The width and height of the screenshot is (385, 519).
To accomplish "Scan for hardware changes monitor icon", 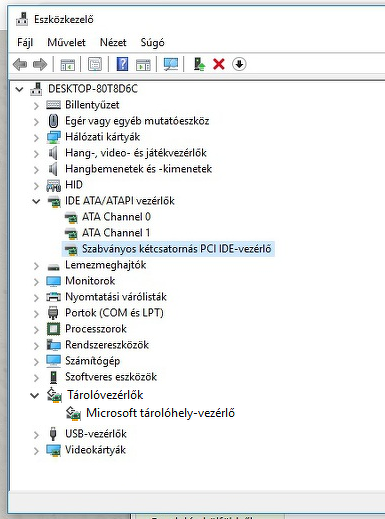I will point(171,64).
